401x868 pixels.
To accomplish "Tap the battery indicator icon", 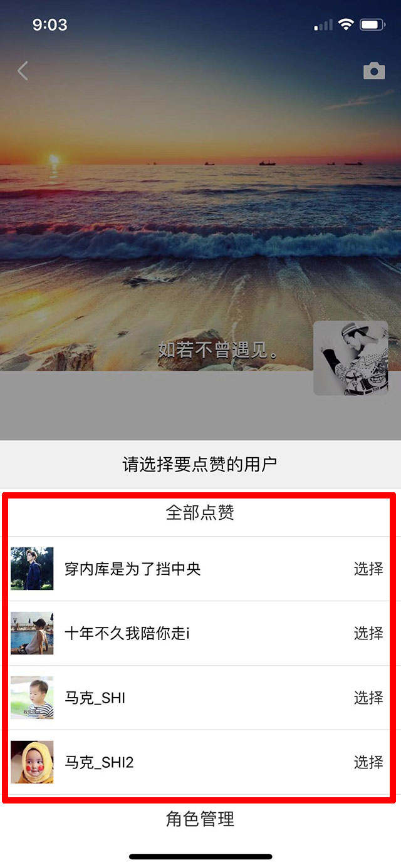I will (372, 25).
